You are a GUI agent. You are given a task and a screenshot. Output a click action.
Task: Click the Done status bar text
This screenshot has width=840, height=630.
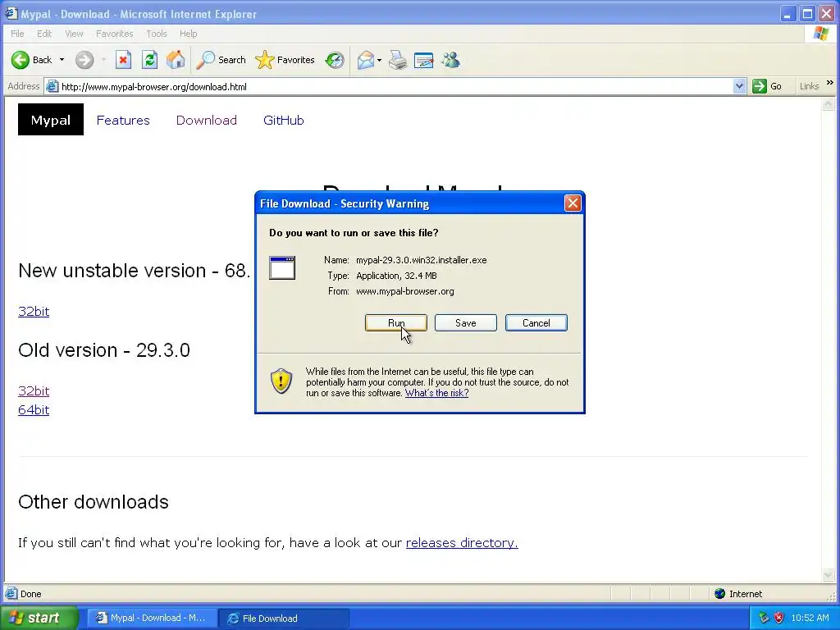(30, 594)
